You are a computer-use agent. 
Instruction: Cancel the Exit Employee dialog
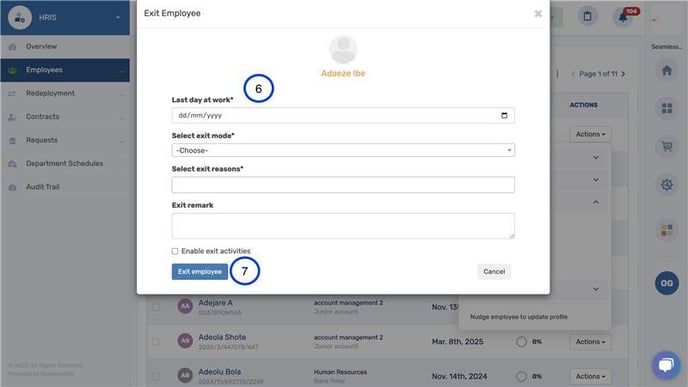tap(494, 272)
